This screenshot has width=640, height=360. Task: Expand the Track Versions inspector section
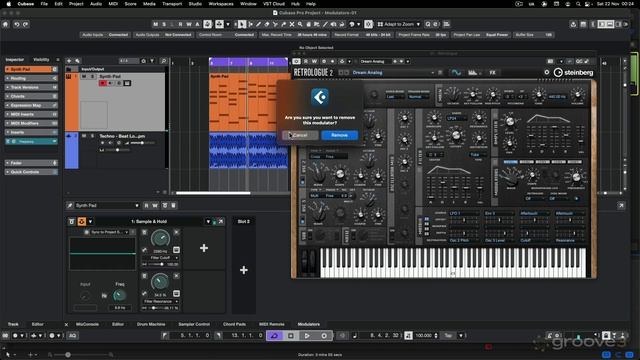tap(31, 87)
